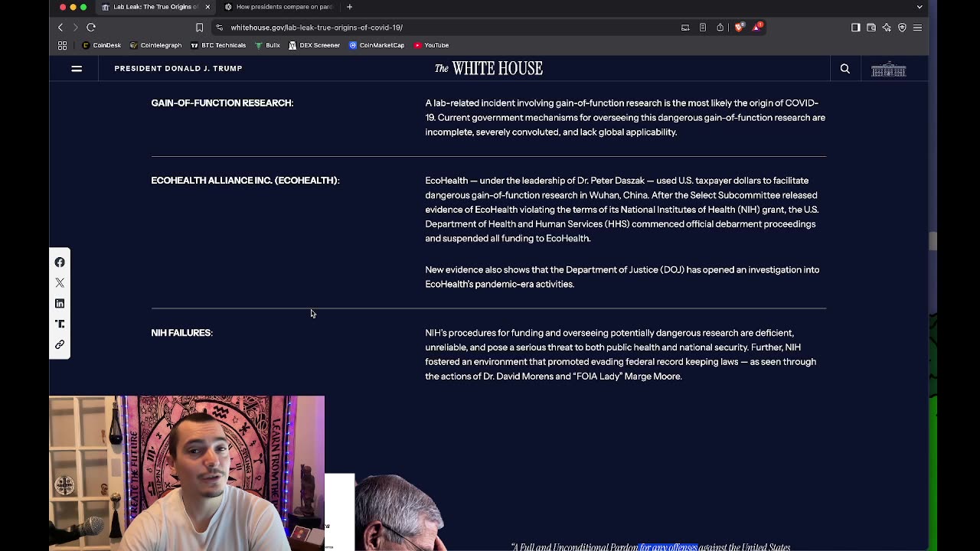Go back to the previous page
The width and height of the screenshot is (980, 551).
[60, 28]
